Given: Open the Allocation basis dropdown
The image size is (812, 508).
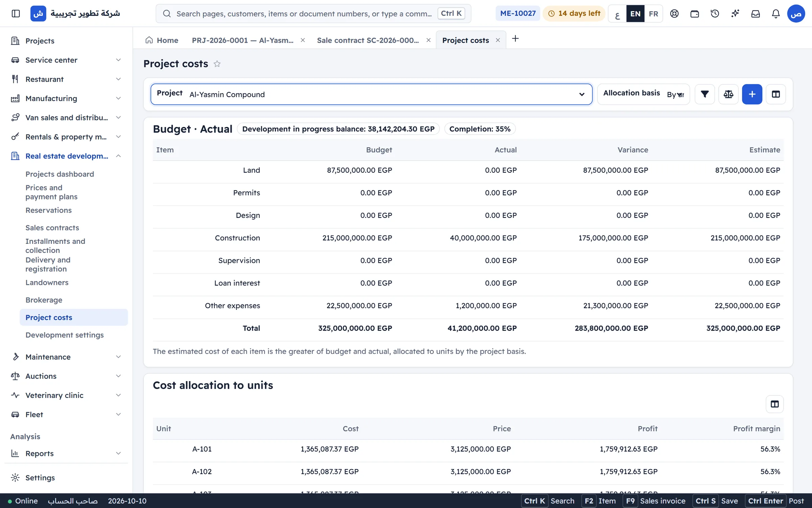Looking at the screenshot, I should (644, 94).
